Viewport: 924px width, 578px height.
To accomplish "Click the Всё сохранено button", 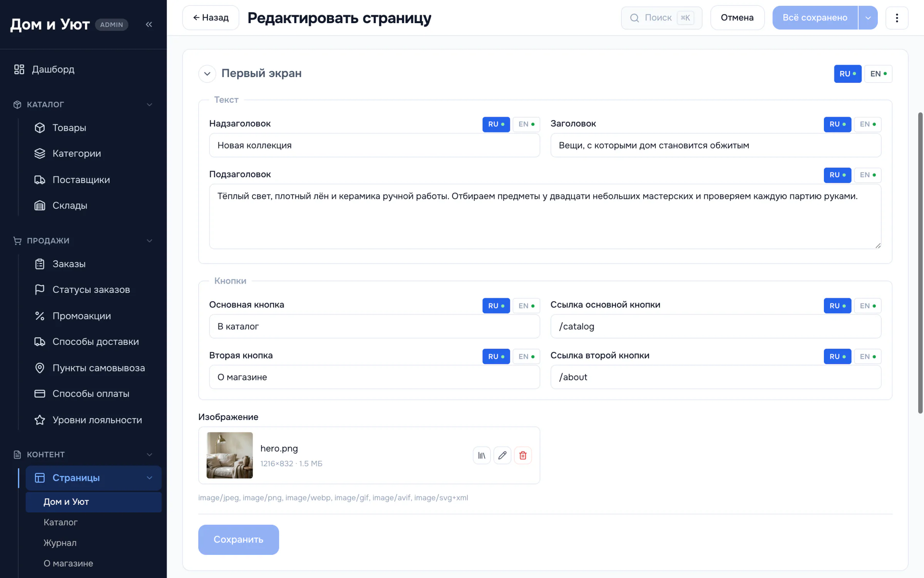I will 815,18.
